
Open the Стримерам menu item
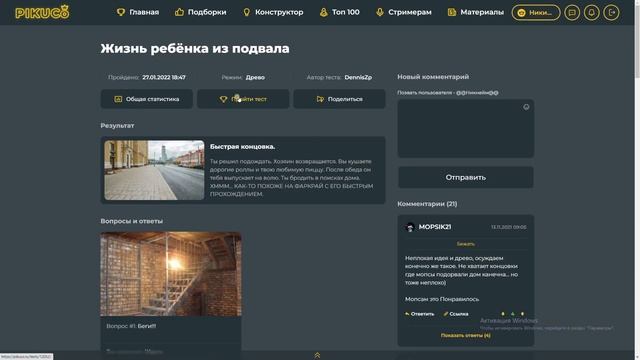coord(403,12)
